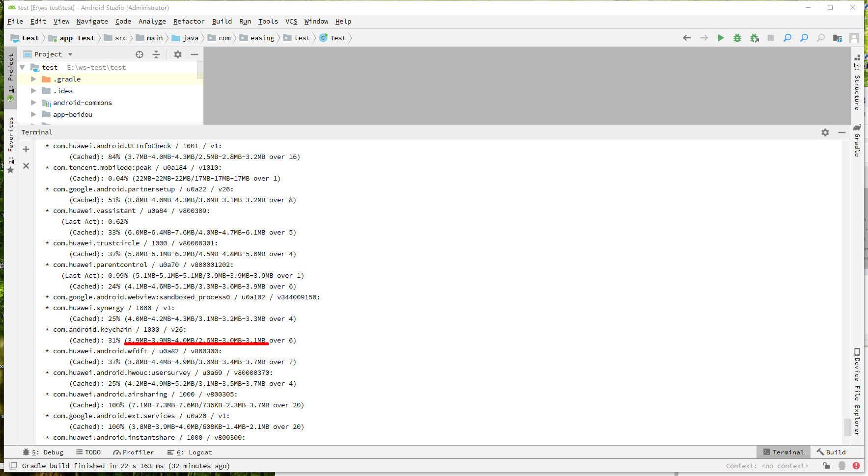868x476 pixels.
Task: Click the green Debug bug icon
Action: click(x=737, y=38)
